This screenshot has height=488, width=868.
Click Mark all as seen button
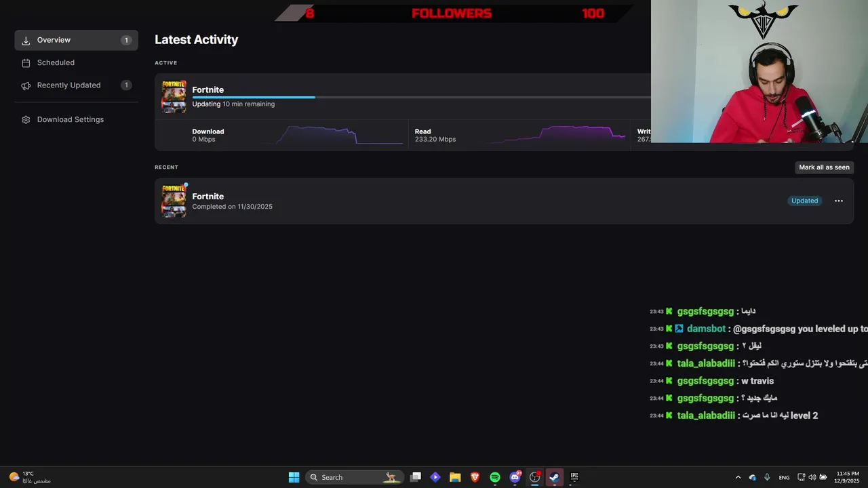point(824,167)
